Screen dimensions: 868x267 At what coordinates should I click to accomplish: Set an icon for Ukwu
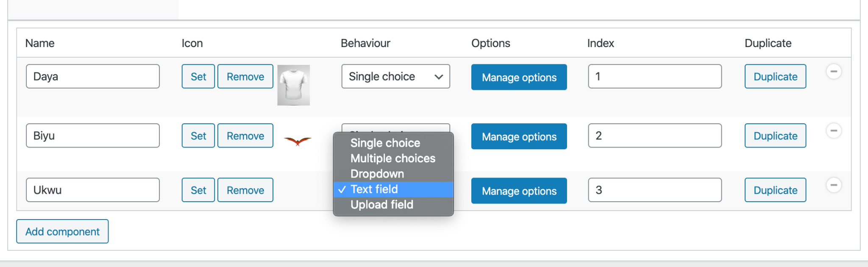point(198,190)
